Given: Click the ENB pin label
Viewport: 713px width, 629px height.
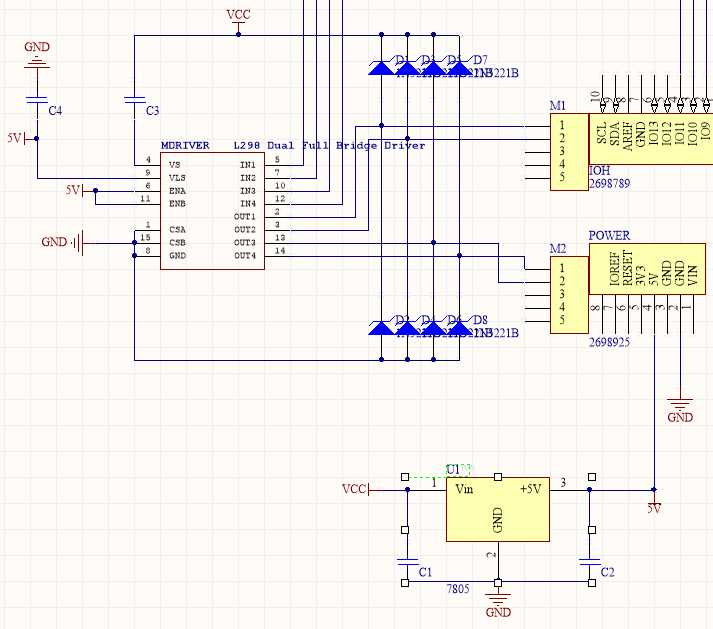Looking at the screenshot, I should [177, 203].
